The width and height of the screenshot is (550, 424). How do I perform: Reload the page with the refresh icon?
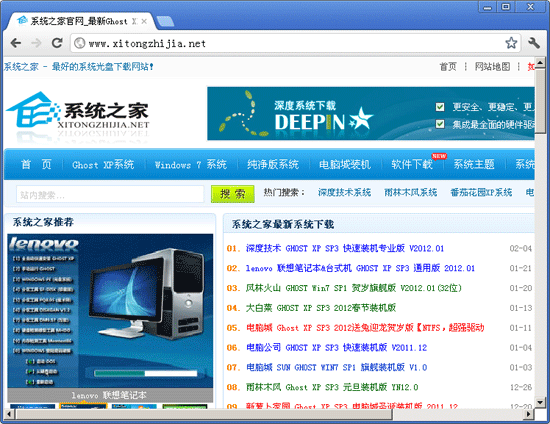click(57, 43)
